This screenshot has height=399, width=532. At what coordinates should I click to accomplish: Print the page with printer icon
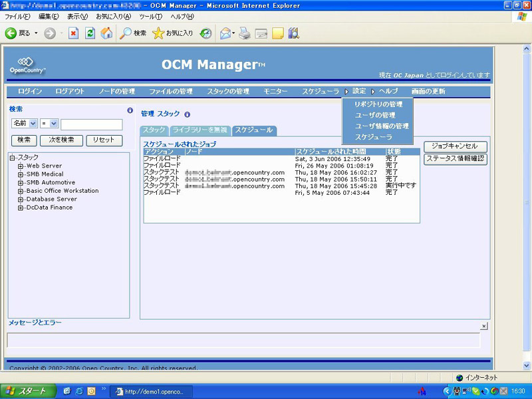click(x=244, y=33)
